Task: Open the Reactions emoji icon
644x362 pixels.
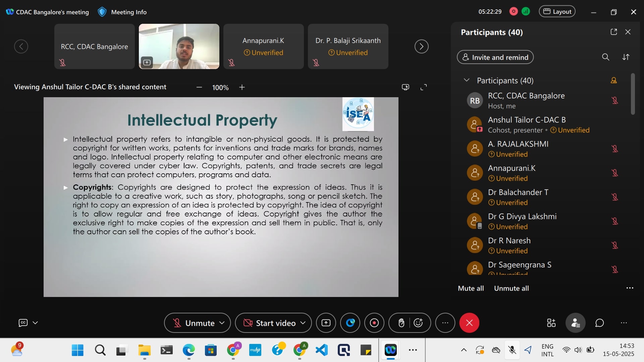Action: pyautogui.click(x=418, y=323)
